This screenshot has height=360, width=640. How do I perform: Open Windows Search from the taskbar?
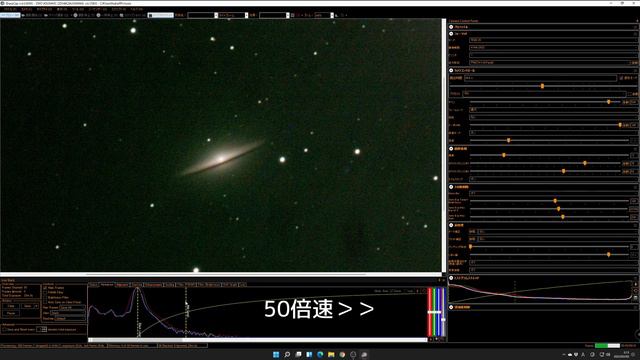click(287, 354)
